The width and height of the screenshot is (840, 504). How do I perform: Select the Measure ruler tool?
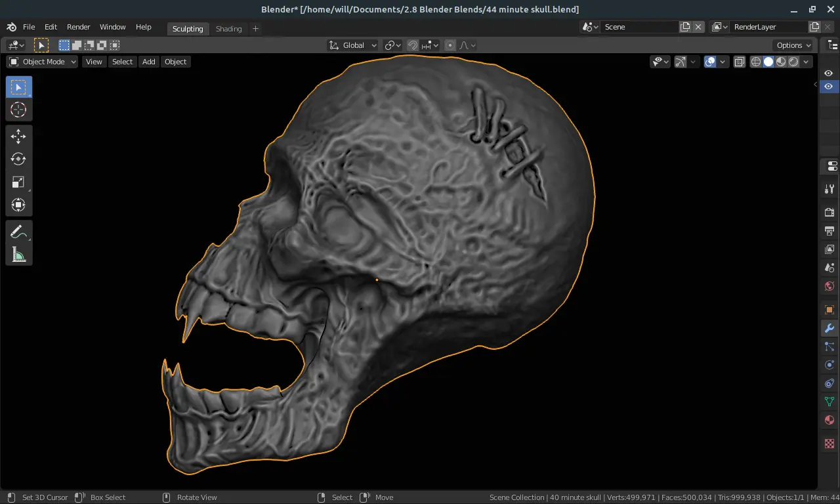(x=18, y=255)
